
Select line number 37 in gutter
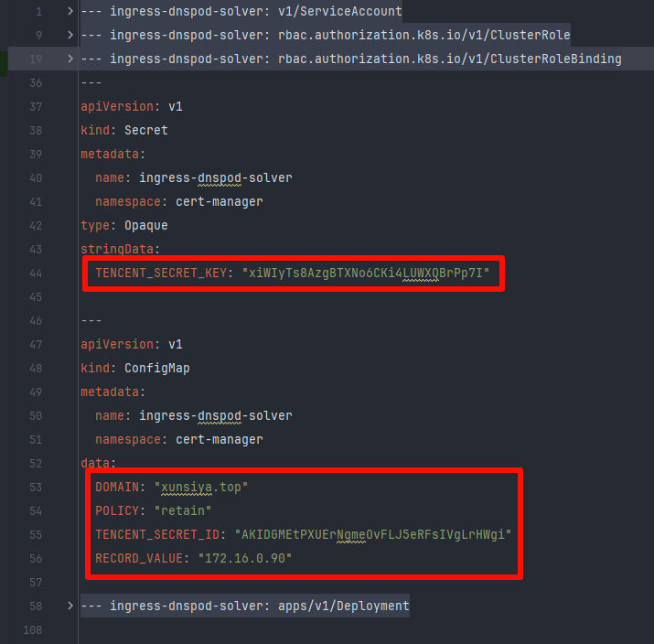[x=36, y=107]
